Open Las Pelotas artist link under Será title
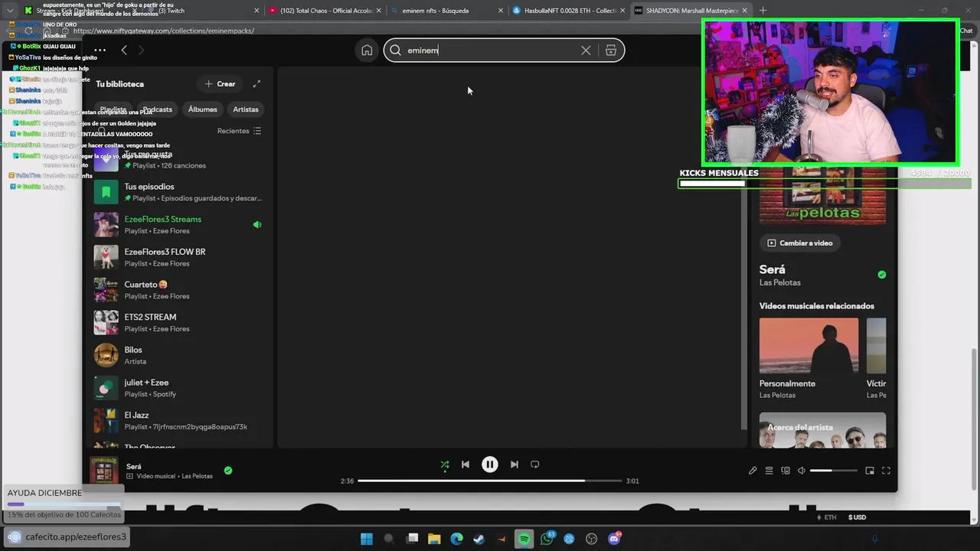 tap(780, 282)
